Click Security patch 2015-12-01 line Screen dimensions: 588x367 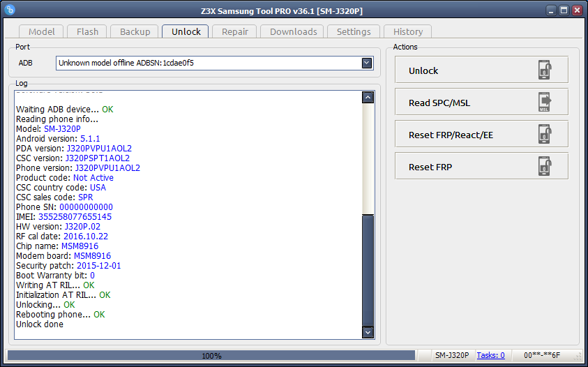click(68, 265)
